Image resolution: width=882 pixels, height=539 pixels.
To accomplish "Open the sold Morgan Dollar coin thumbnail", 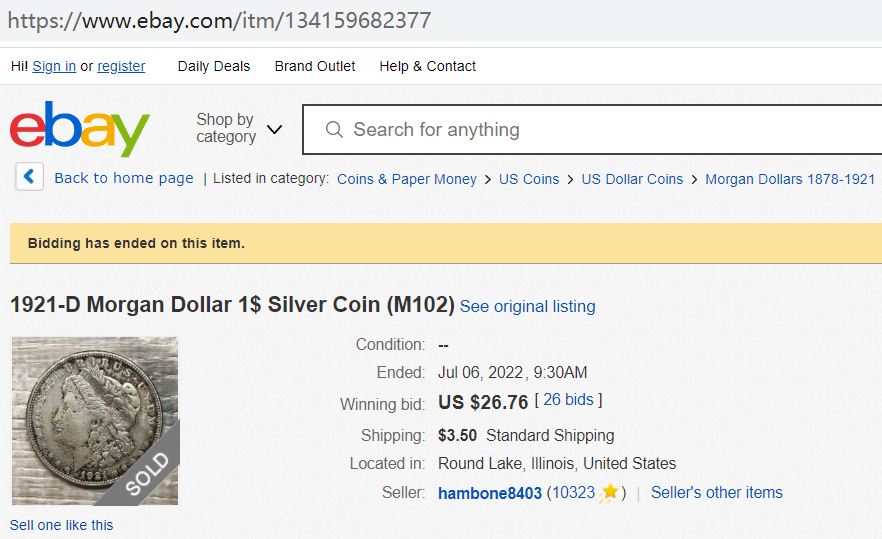I will click(94, 420).
